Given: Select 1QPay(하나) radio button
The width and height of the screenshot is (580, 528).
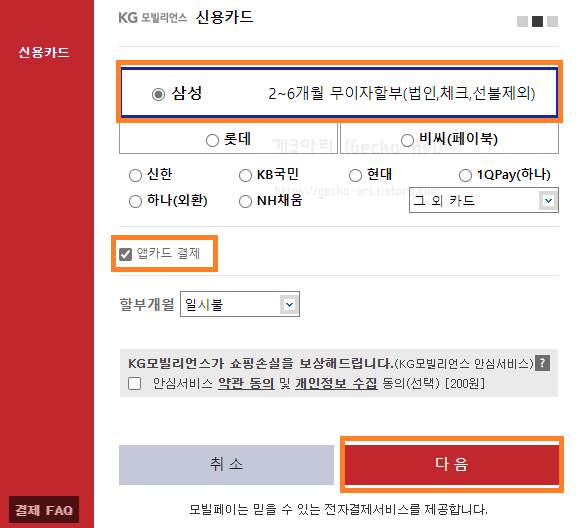Looking at the screenshot, I should [x=465, y=175].
